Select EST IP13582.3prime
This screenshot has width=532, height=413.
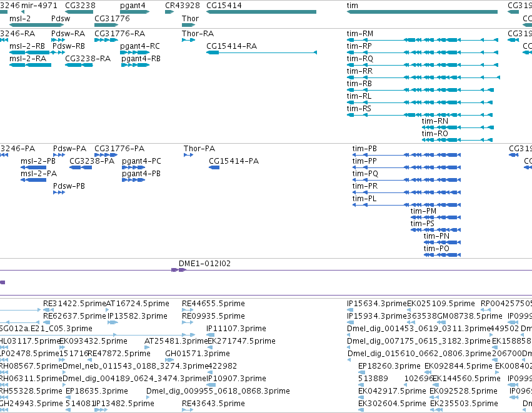pos(113,322)
